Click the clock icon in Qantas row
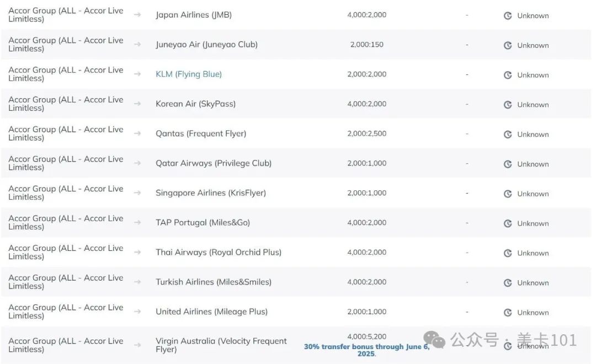This screenshot has width=596, height=364. [508, 134]
